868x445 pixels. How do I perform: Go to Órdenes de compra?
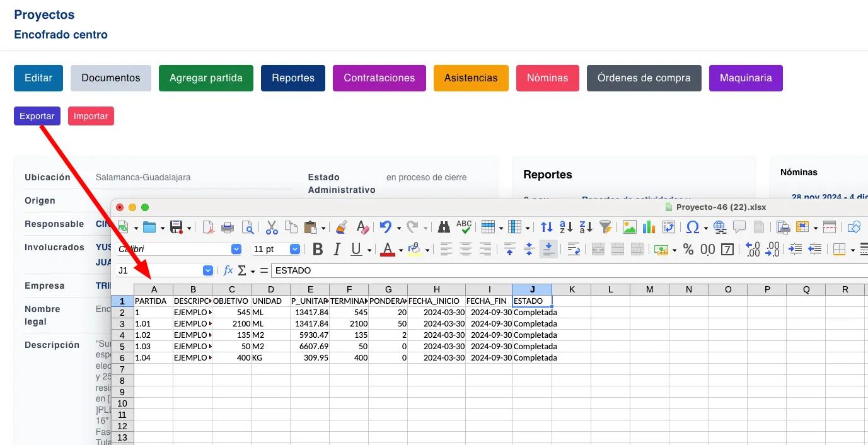pos(644,78)
